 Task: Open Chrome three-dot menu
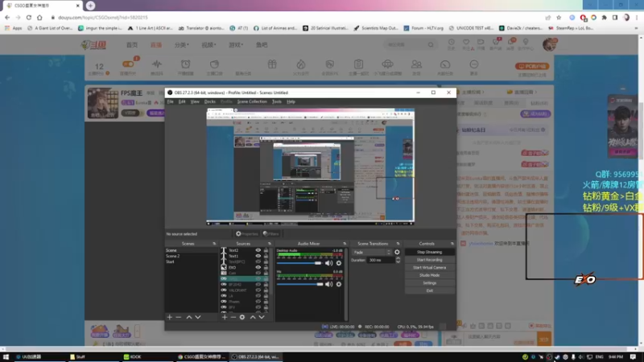[x=637, y=18]
